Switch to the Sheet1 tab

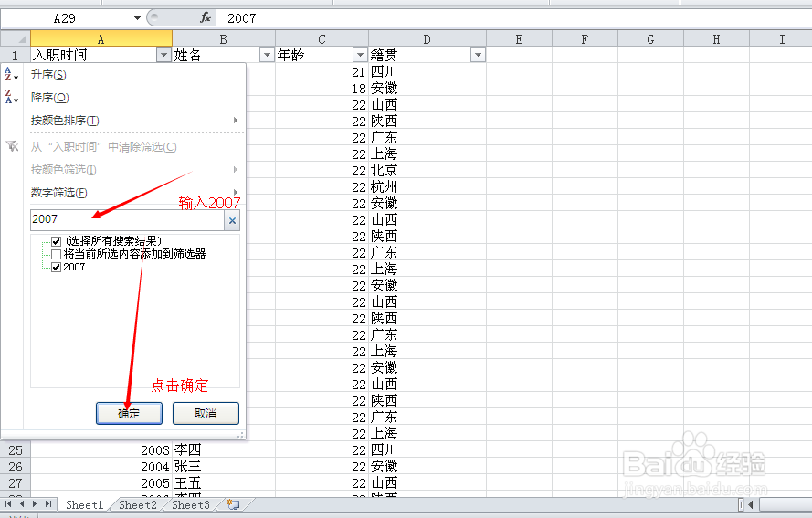tap(84, 504)
